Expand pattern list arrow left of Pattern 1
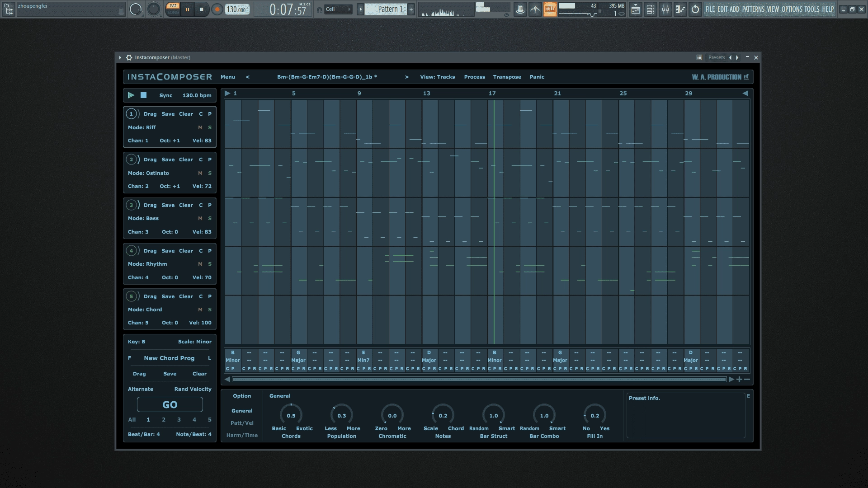 coord(360,9)
